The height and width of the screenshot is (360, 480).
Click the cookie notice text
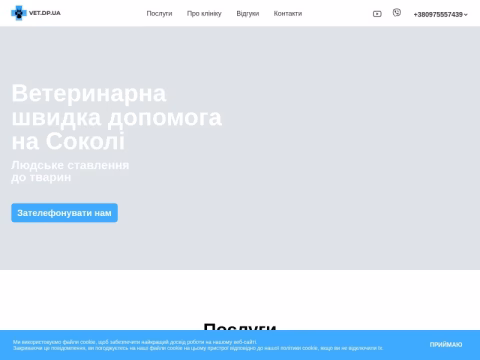pyautogui.click(x=198, y=345)
